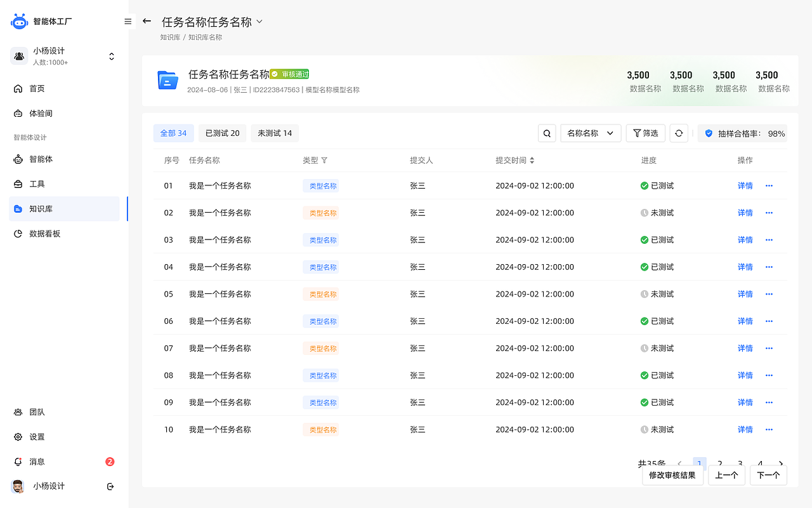Open the 名称名称 dropdown selector
The height and width of the screenshot is (508, 812).
click(x=590, y=133)
